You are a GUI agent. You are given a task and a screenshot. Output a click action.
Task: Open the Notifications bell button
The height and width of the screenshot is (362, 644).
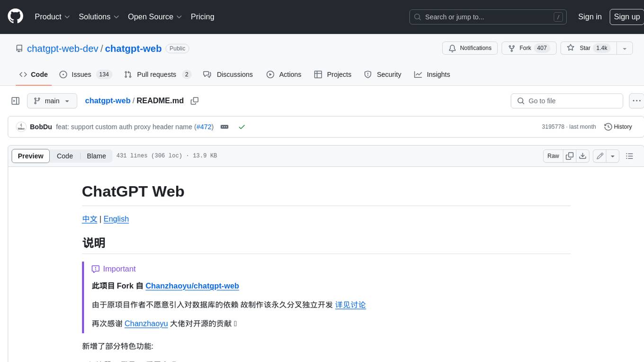coord(470,48)
